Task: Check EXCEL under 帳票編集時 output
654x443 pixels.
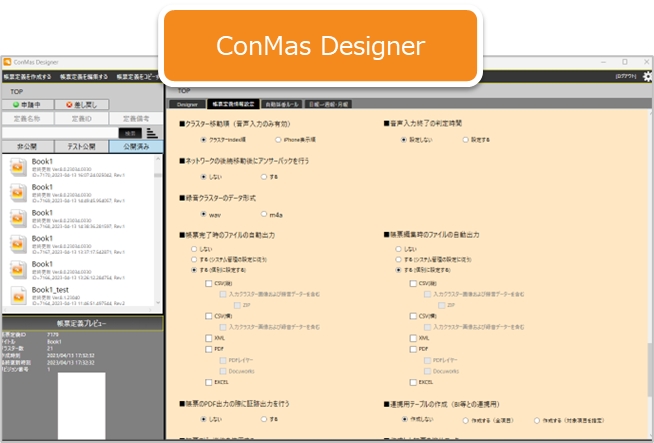Action: coord(413,382)
